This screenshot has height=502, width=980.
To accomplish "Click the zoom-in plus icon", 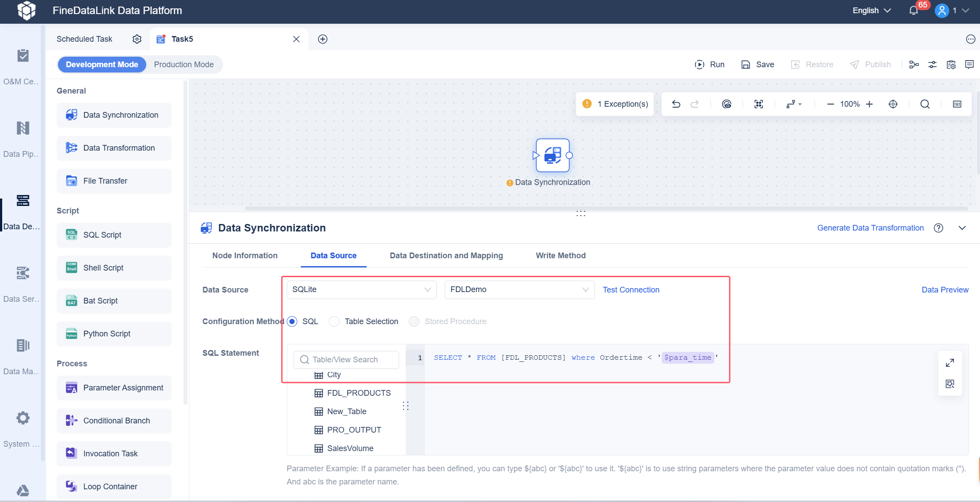I will point(869,104).
